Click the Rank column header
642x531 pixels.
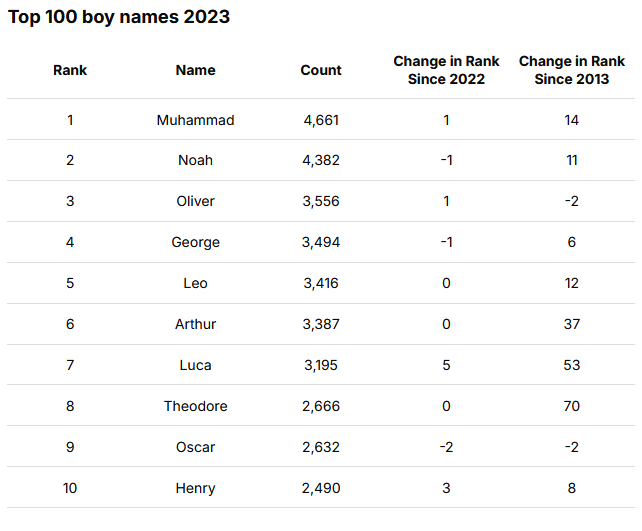pos(70,70)
